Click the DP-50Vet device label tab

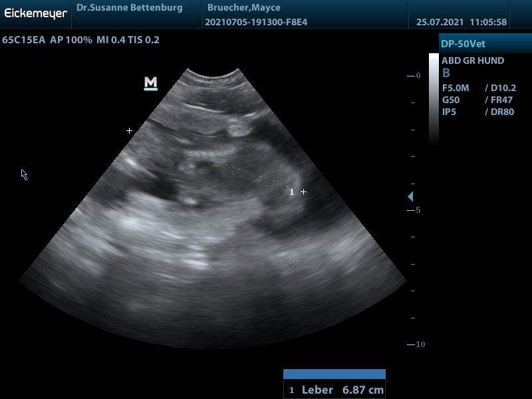pos(463,44)
